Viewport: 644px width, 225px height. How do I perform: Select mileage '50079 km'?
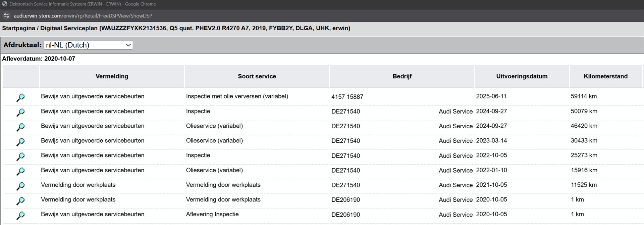pos(584,111)
